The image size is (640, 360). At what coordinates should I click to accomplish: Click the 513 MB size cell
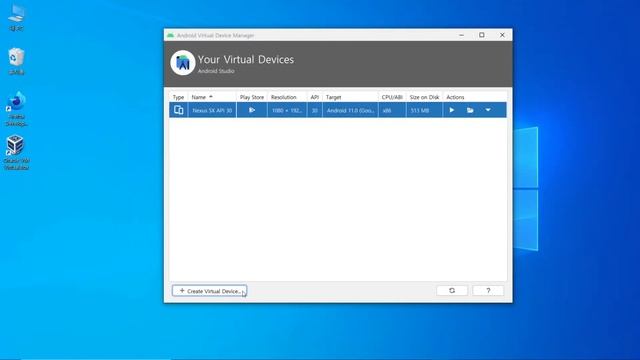coord(424,110)
